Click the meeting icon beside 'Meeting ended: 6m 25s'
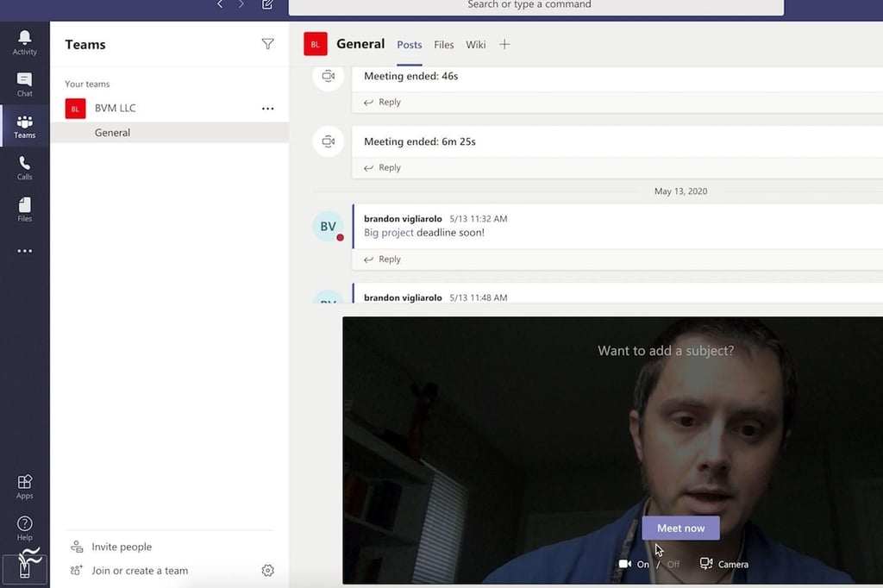The image size is (883, 588). [329, 141]
